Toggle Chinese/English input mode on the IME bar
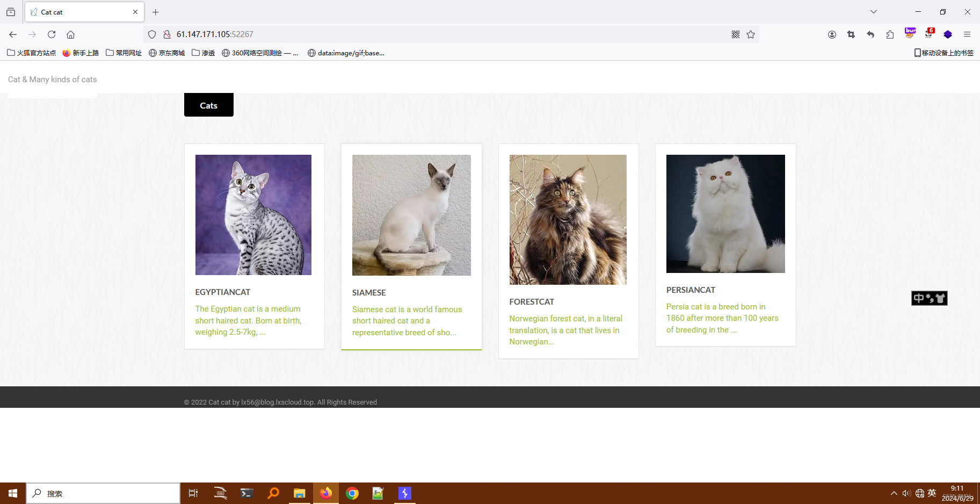The height and width of the screenshot is (504, 980). (918, 298)
